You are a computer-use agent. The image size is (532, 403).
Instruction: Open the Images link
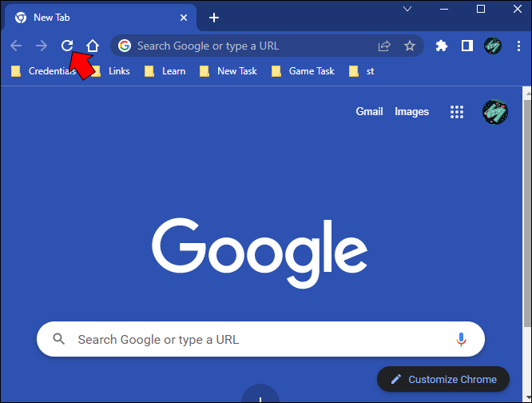(411, 111)
